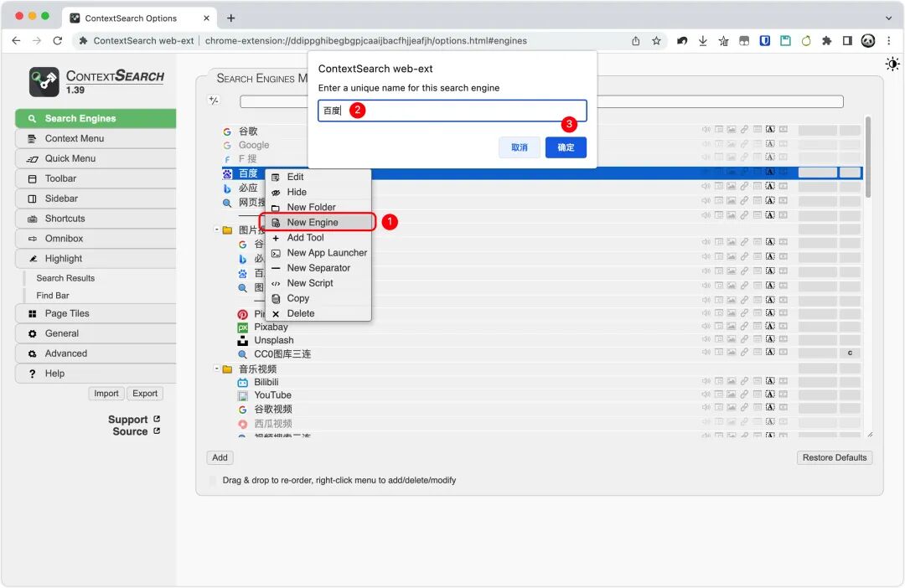Click the 确定 confirm button
The width and height of the screenshot is (905, 588).
pos(566,147)
